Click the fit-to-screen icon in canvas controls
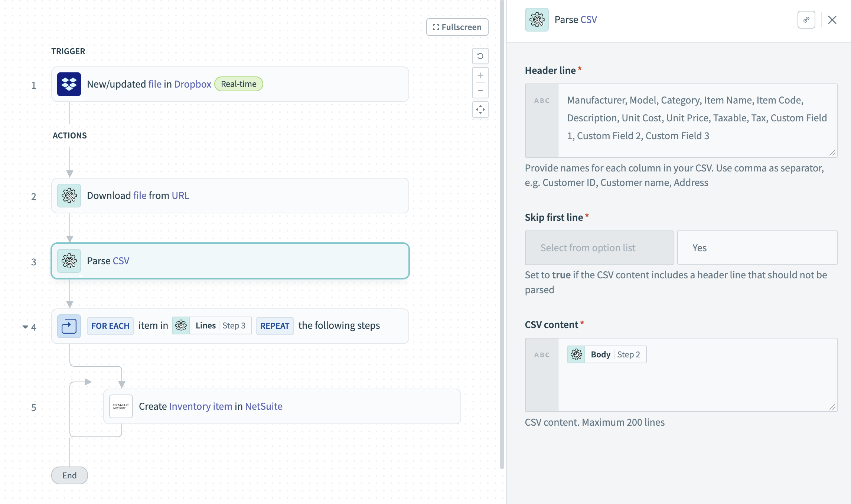The width and height of the screenshot is (851, 504). pos(480,109)
